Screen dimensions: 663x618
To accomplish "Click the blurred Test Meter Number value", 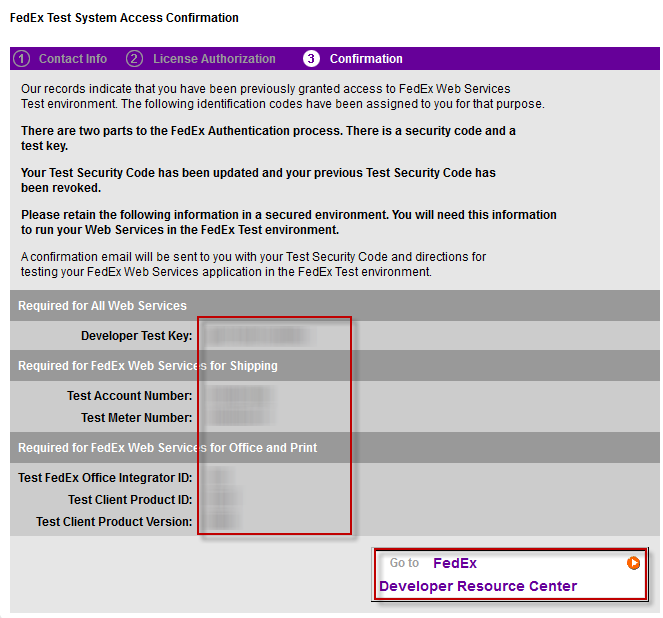I will tap(241, 418).
